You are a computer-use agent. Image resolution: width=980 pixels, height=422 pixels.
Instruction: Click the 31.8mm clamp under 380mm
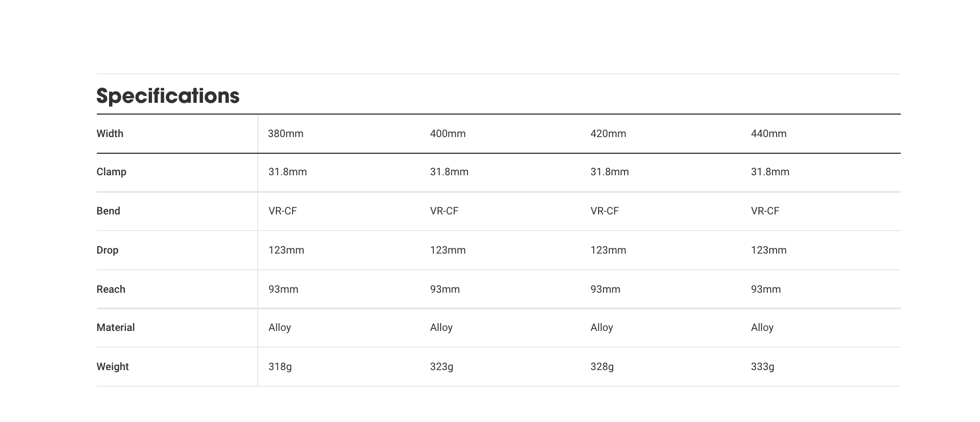pos(288,172)
